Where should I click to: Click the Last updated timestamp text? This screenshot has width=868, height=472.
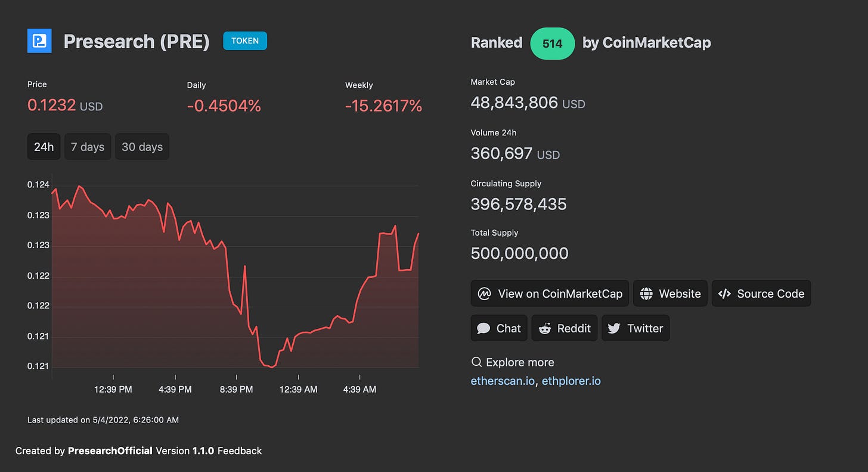[x=103, y=419]
